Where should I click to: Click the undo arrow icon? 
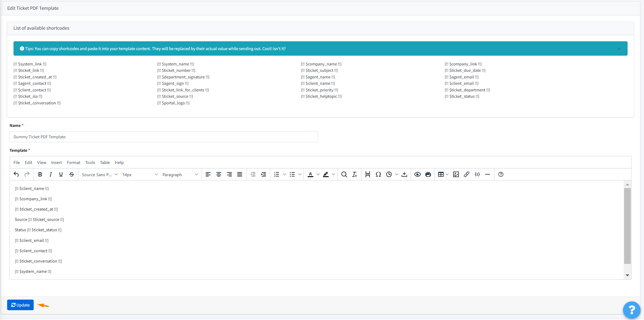pyautogui.click(x=16, y=174)
